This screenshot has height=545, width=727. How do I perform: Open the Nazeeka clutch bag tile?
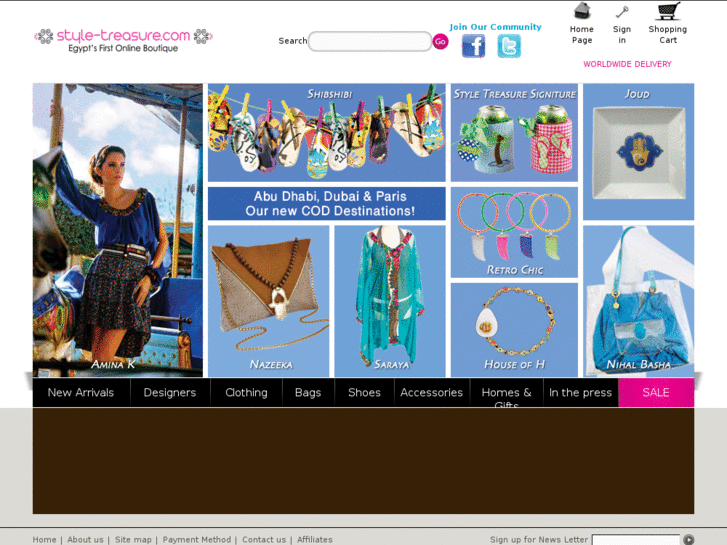(x=268, y=301)
